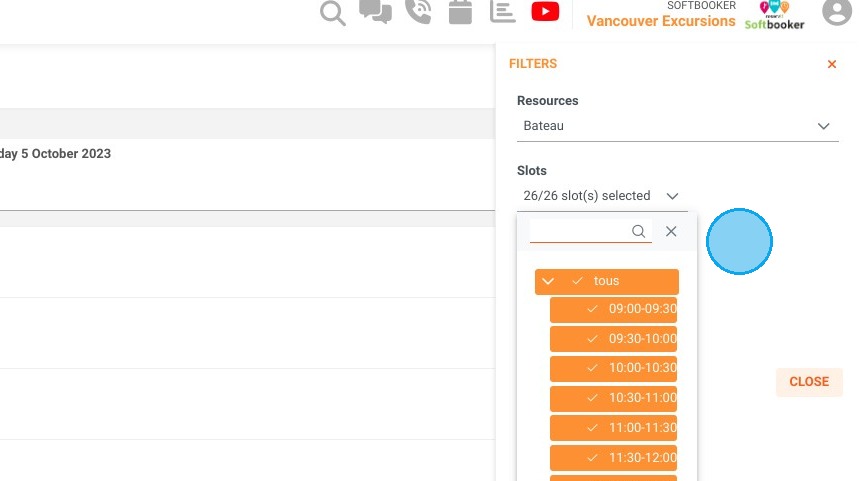Open the YouTube icon
The image size is (860, 481).
click(545, 12)
